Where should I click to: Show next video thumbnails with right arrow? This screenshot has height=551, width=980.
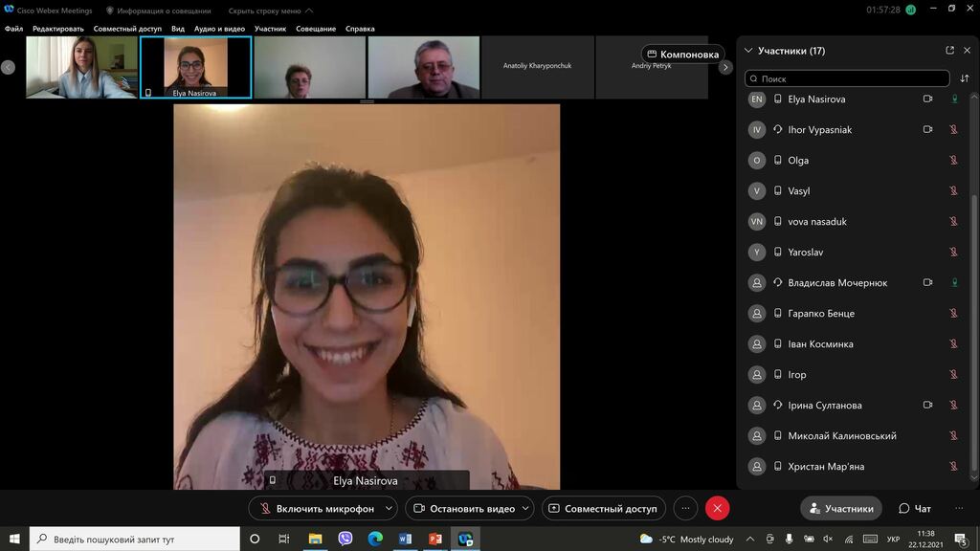(725, 68)
